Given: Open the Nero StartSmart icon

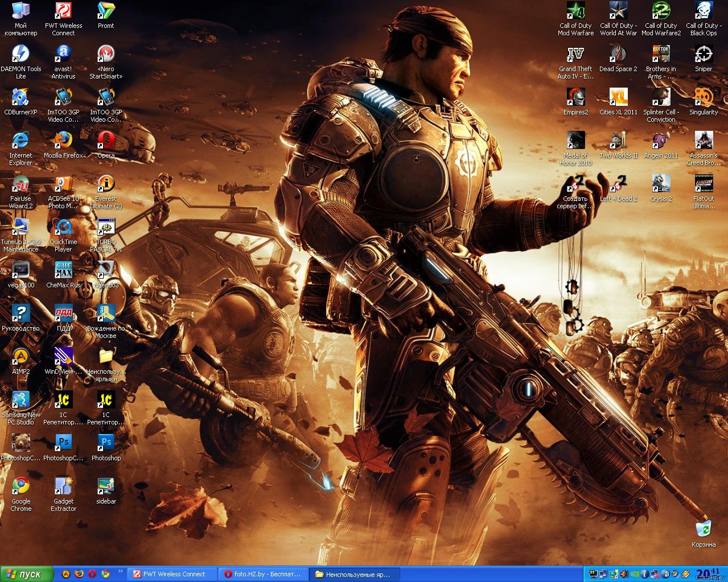Looking at the screenshot, I should coord(106,61).
